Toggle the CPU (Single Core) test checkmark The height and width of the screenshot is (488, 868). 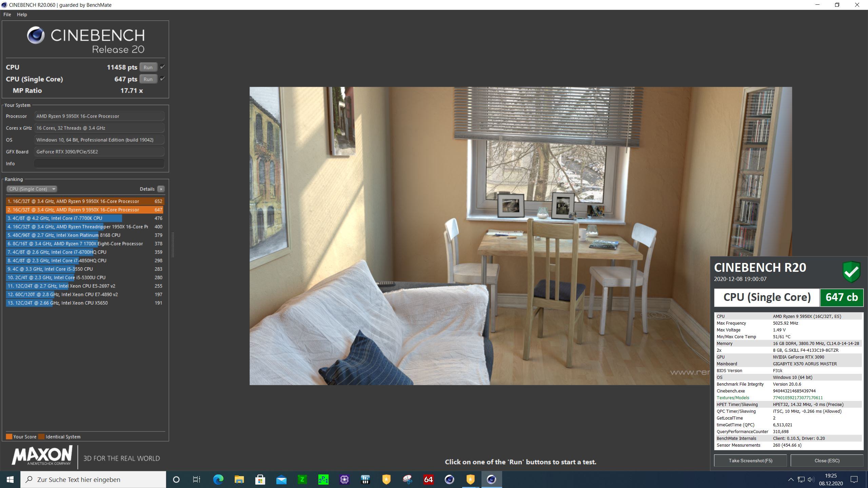click(x=162, y=79)
